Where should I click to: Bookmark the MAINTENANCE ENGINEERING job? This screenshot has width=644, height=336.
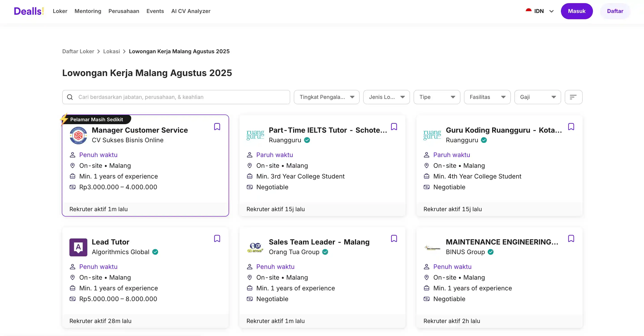click(571, 238)
